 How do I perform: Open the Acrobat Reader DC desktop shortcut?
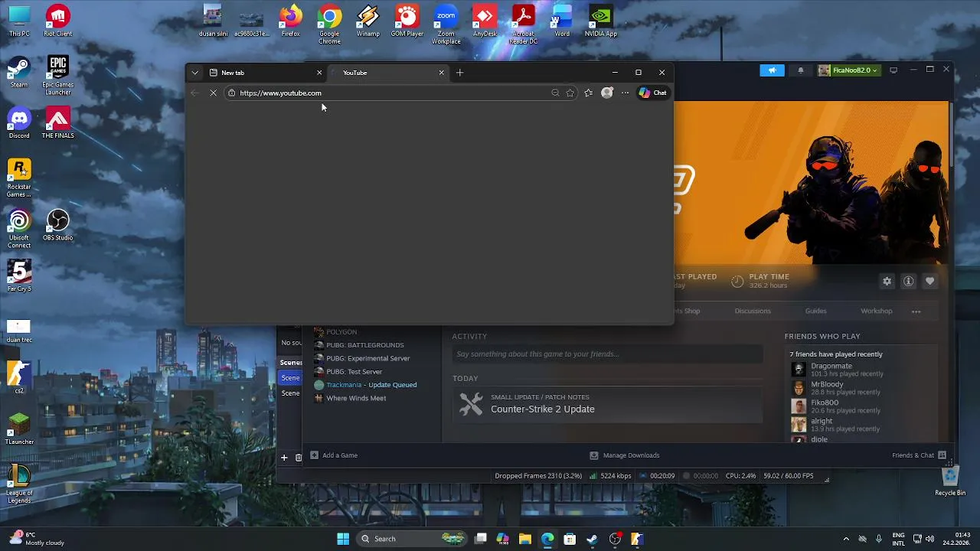click(523, 24)
